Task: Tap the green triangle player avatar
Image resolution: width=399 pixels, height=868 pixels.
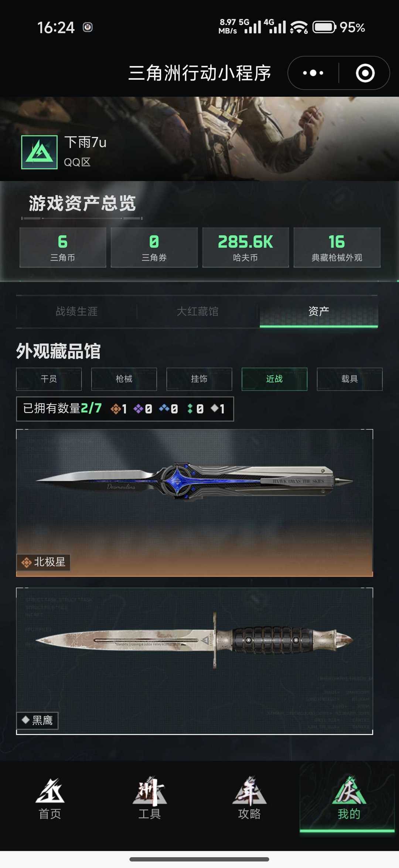Action: (39, 152)
